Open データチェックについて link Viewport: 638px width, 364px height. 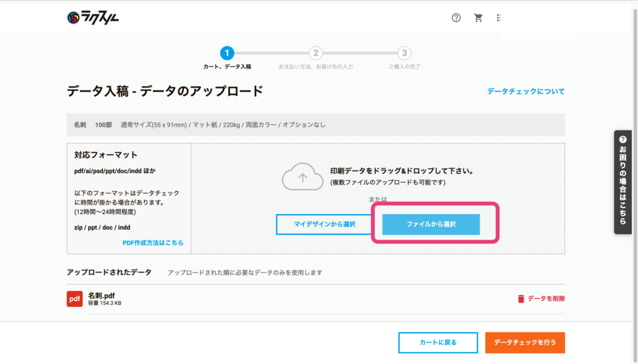click(x=526, y=91)
